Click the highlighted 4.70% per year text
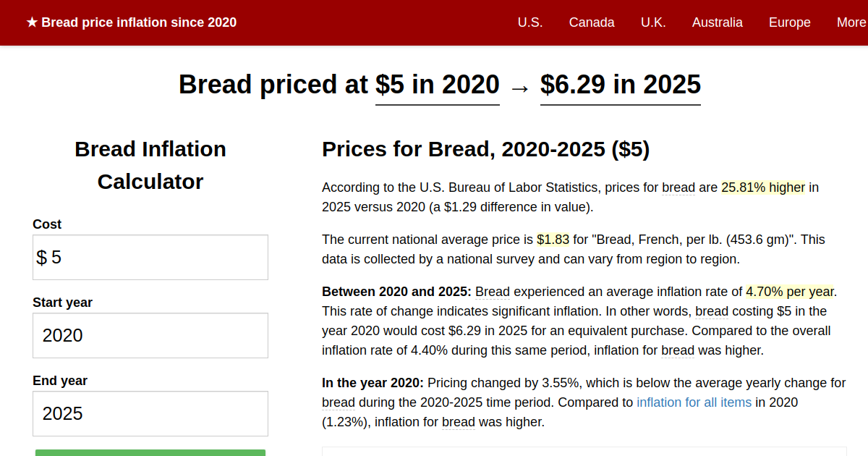Viewport: 868px width, 456px height. tap(788, 292)
